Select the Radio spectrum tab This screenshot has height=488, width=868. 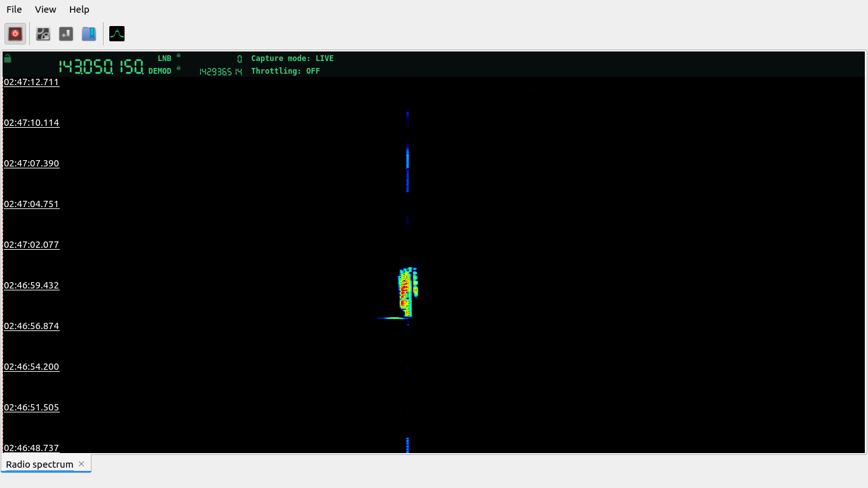[x=39, y=464]
